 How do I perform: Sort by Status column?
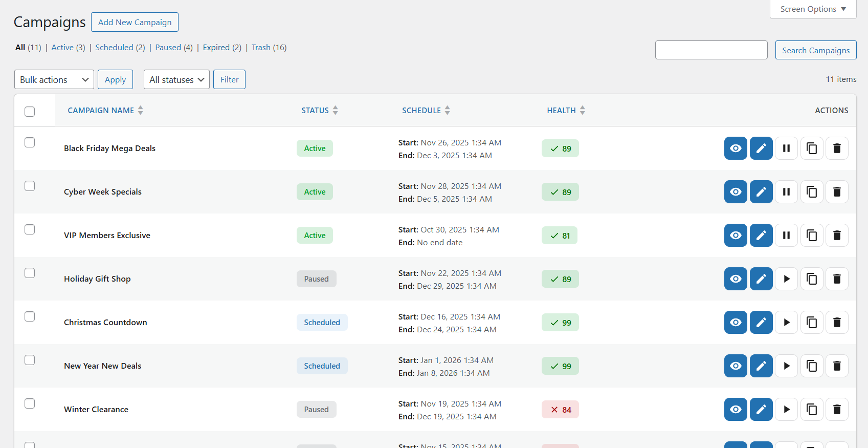(320, 111)
